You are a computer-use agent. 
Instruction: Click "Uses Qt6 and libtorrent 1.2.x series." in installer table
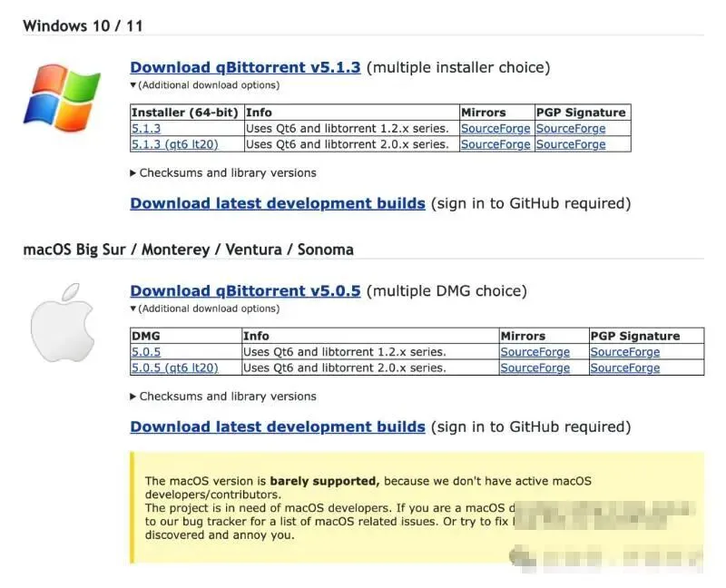click(x=348, y=129)
